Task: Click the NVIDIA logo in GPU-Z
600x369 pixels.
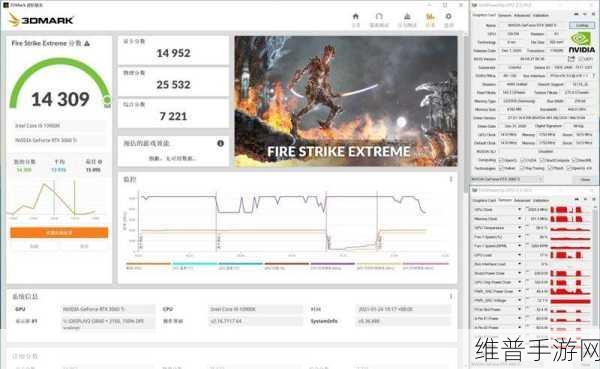Action: tap(581, 42)
